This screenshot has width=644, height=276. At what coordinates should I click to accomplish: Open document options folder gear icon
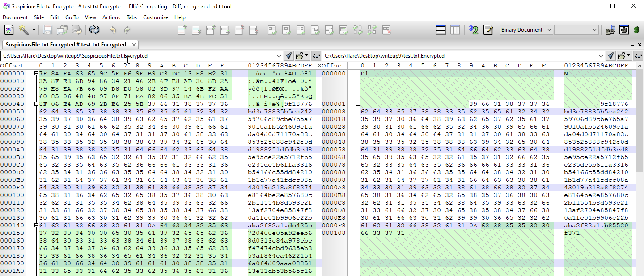(x=610, y=30)
